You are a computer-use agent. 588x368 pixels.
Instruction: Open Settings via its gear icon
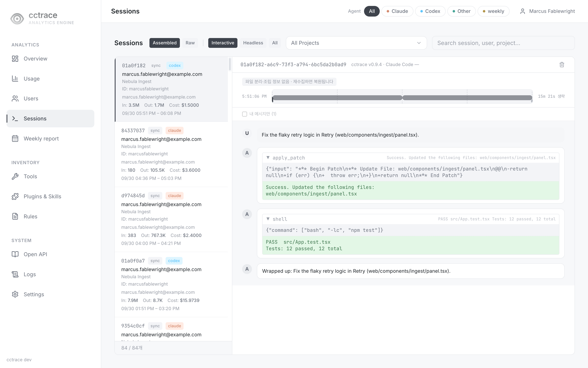click(x=15, y=294)
